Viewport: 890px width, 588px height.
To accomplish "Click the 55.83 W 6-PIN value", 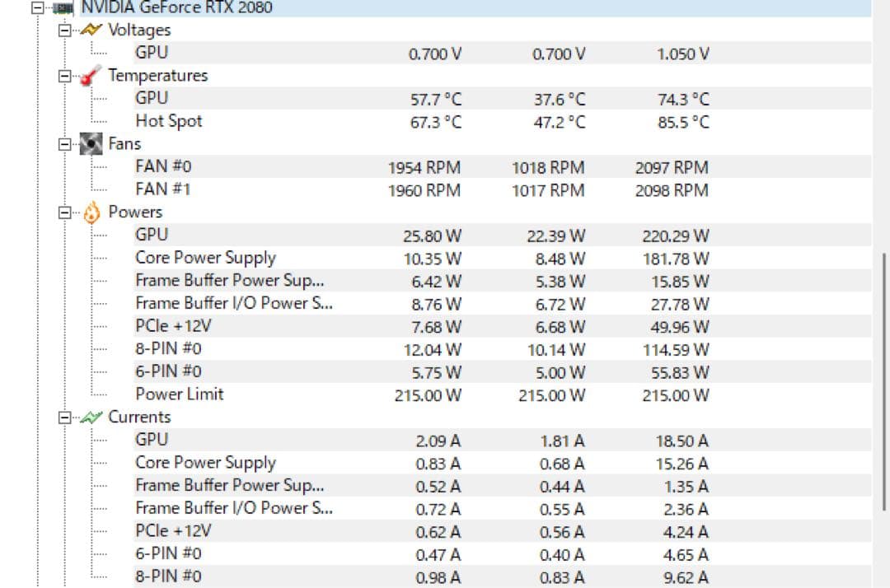I will coord(680,372).
